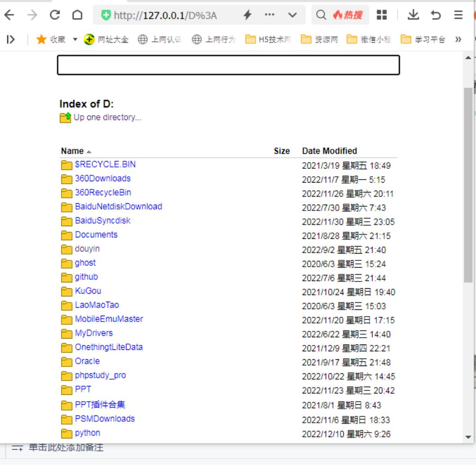This screenshot has width=476, height=465.
Task: Click the lightning speed mode icon
Action: (247, 15)
